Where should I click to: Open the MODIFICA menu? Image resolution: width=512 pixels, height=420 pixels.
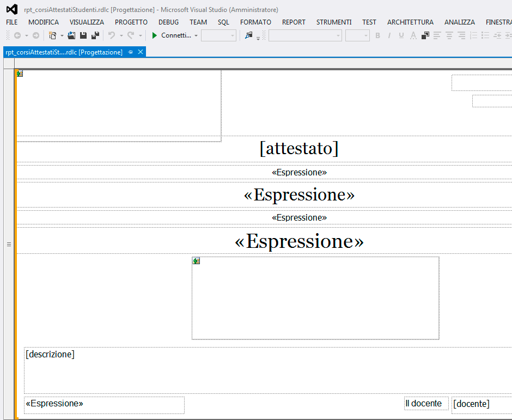click(44, 22)
